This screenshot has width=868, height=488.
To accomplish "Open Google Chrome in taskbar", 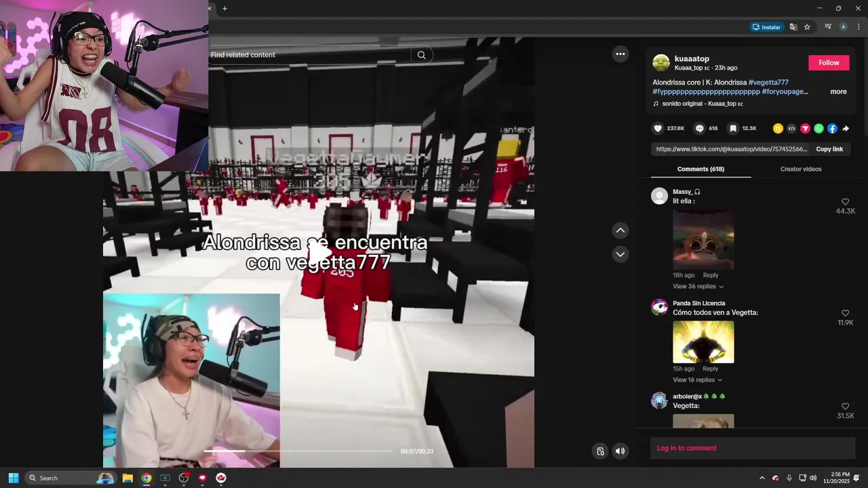I will 146,478.
